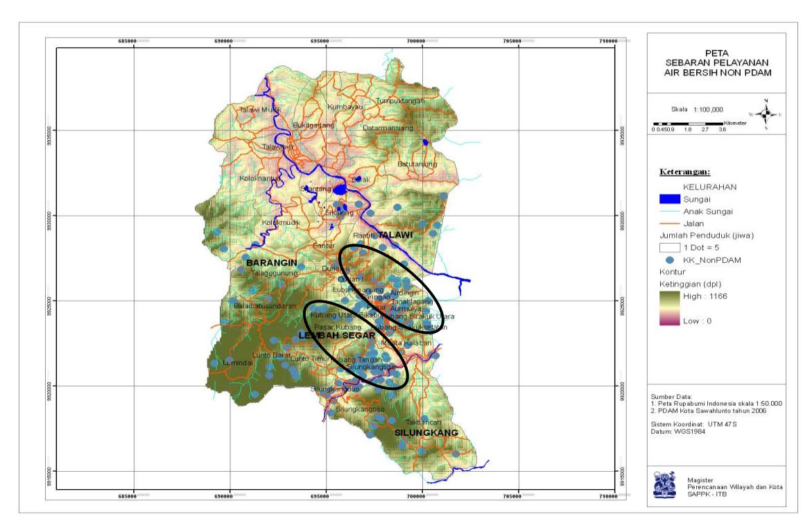Image resolution: width=812 pixels, height=528 pixels.
Task: Click the map title Peta Sebaran Pelayanan
Action: coord(717,62)
